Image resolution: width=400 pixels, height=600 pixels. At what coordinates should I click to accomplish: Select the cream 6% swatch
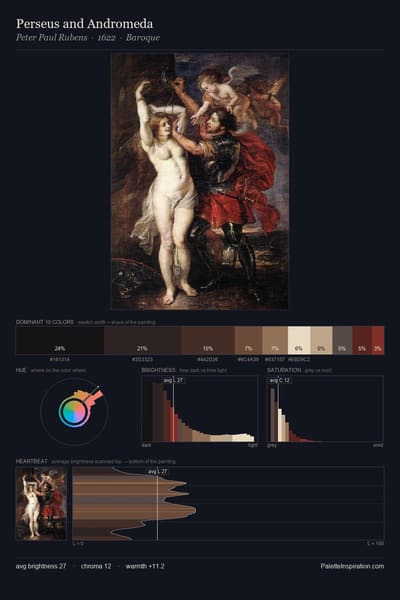[x=299, y=340]
